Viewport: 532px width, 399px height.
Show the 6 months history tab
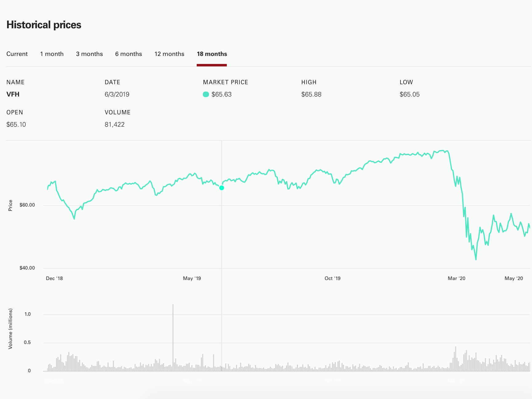128,54
